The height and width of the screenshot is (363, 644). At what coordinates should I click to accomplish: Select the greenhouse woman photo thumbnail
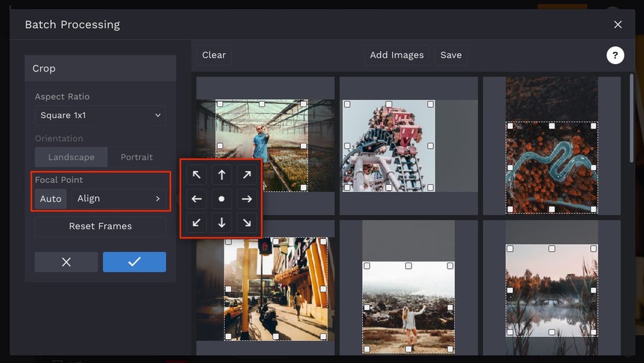pyautogui.click(x=265, y=145)
